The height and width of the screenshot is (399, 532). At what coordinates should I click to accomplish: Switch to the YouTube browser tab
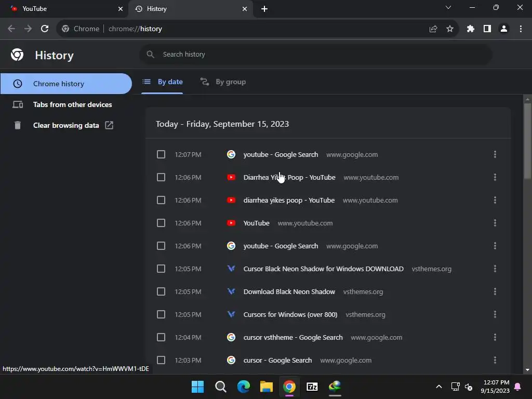(64, 9)
